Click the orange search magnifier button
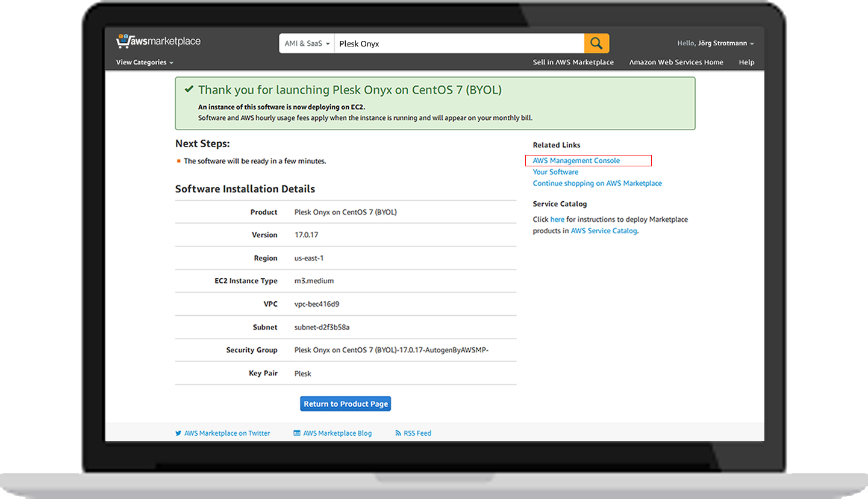The image size is (868, 499). click(x=596, y=43)
